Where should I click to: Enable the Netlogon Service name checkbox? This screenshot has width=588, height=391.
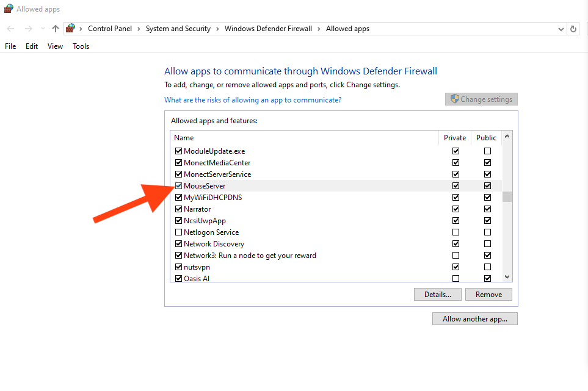coord(178,232)
